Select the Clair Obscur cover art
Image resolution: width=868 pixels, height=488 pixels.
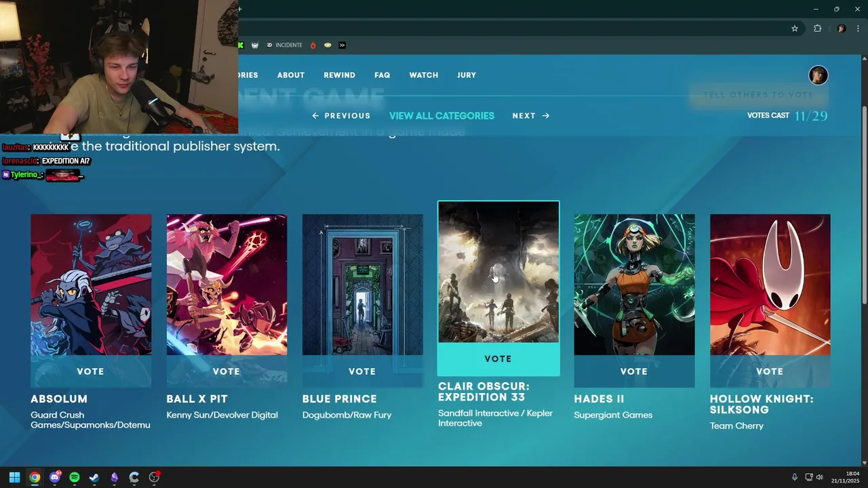tap(498, 272)
